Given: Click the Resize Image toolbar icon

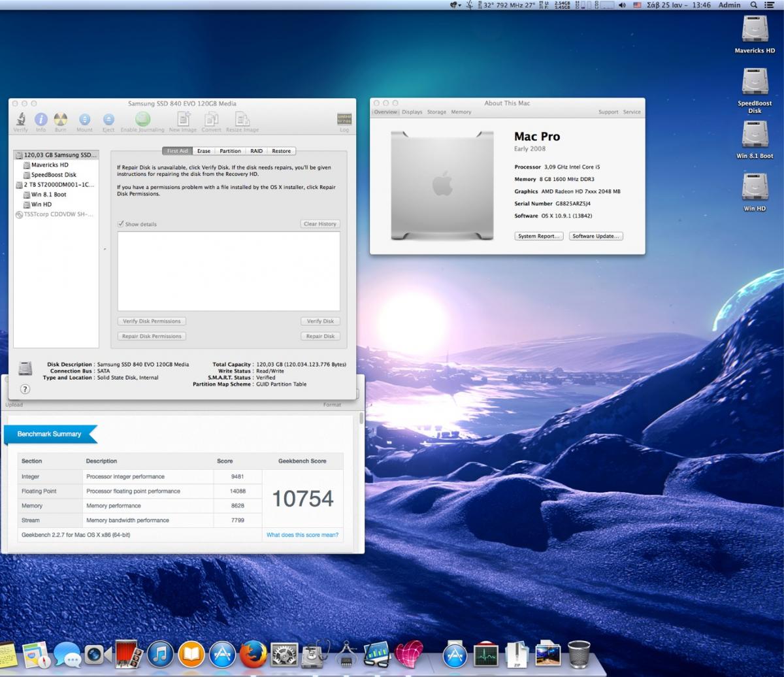Looking at the screenshot, I should [x=242, y=119].
